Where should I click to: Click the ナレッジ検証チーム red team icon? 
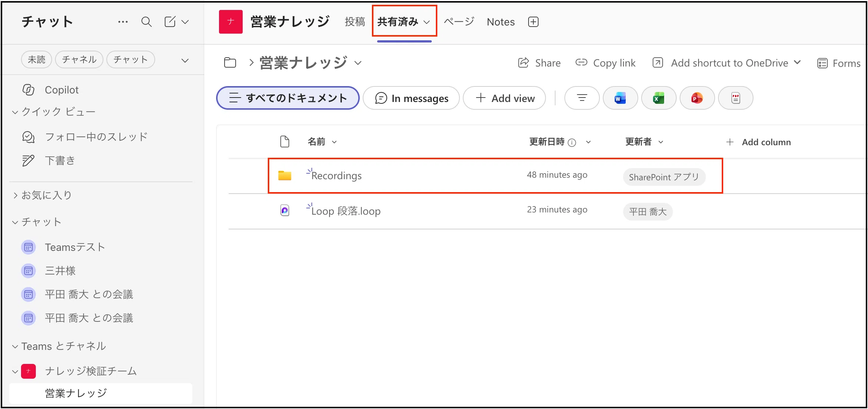coord(28,371)
